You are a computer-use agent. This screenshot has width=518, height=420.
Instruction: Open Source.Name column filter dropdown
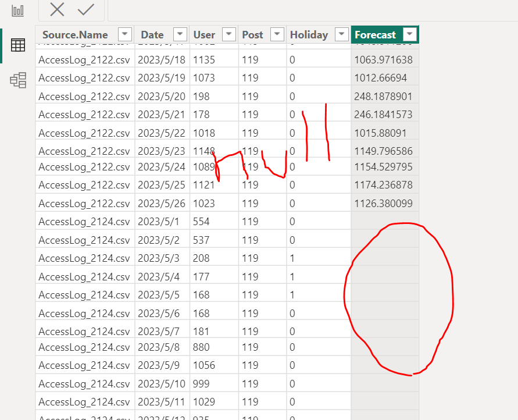tap(125, 34)
